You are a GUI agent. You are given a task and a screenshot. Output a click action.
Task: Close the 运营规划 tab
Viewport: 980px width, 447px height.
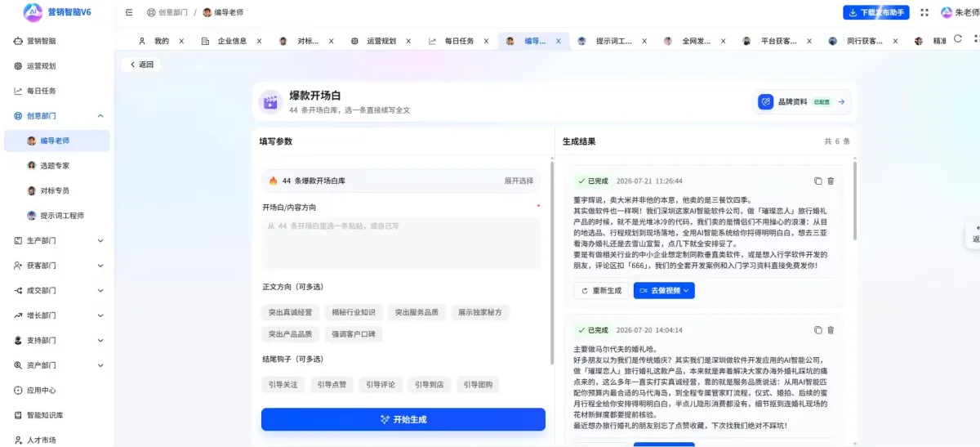pos(408,41)
